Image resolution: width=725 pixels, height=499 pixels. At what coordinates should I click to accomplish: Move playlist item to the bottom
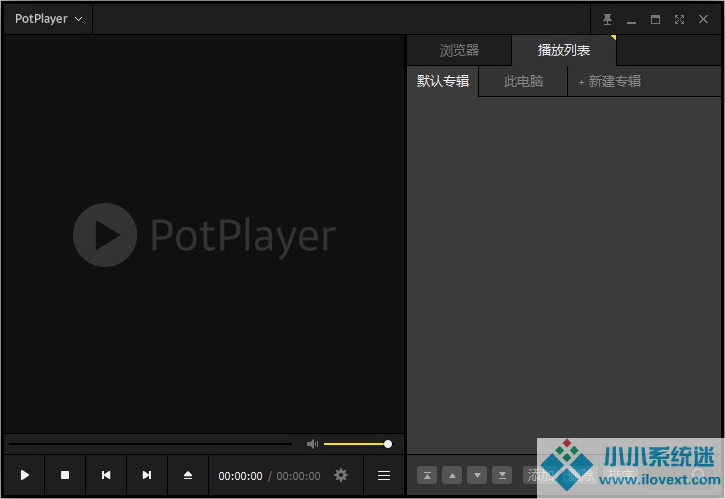502,475
